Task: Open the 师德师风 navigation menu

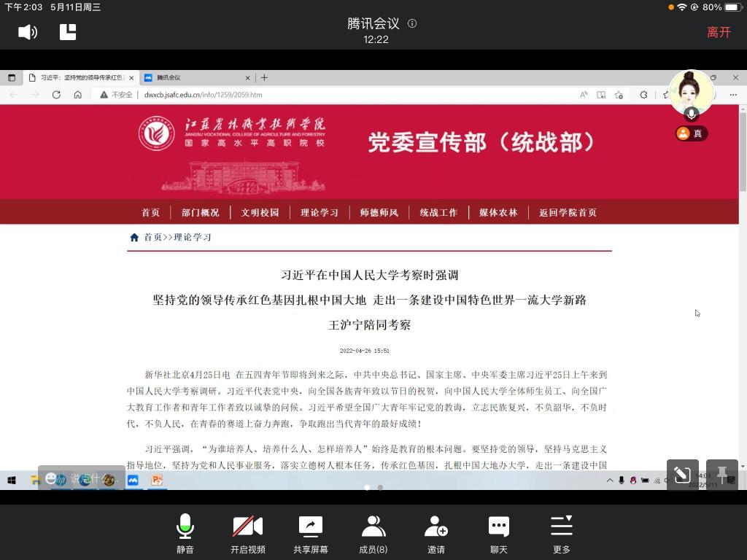Action: (379, 213)
